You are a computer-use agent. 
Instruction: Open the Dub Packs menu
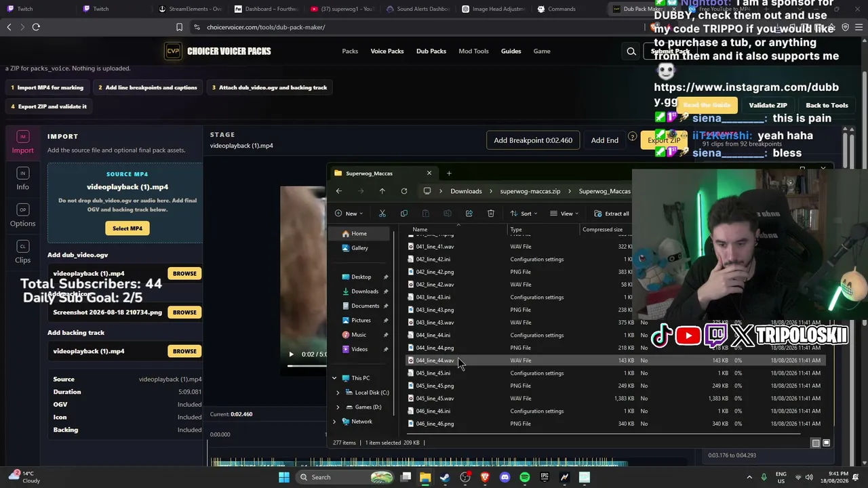431,52
